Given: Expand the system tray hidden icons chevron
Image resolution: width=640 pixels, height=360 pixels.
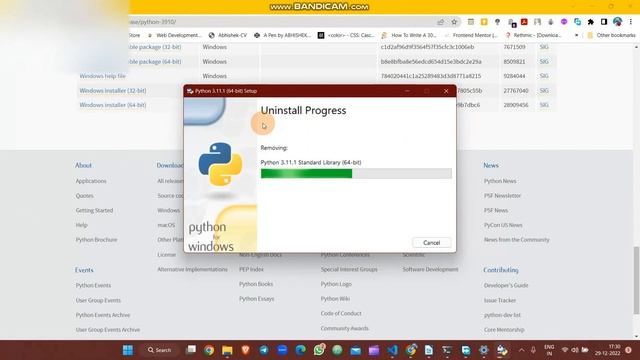Looking at the screenshot, I should (521, 350).
